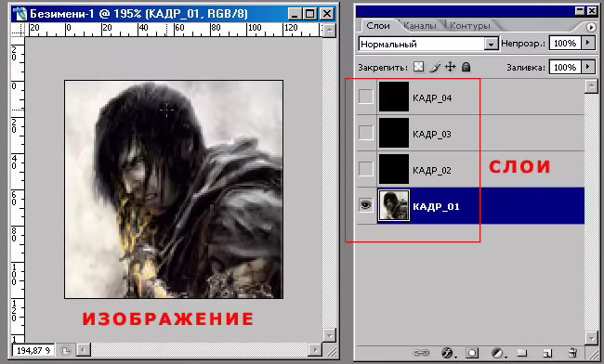This screenshot has width=604, height=364.
Task: Lock image pixels brush icon
Action: pos(435,67)
